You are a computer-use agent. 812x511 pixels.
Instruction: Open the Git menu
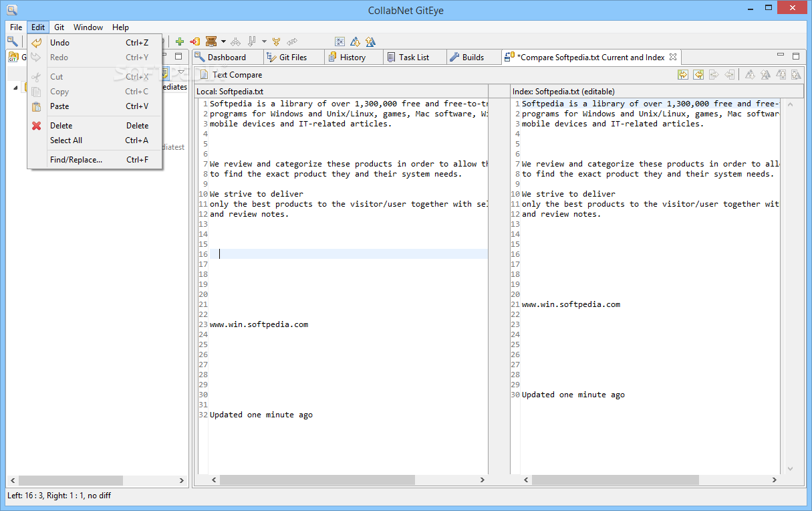(59, 27)
